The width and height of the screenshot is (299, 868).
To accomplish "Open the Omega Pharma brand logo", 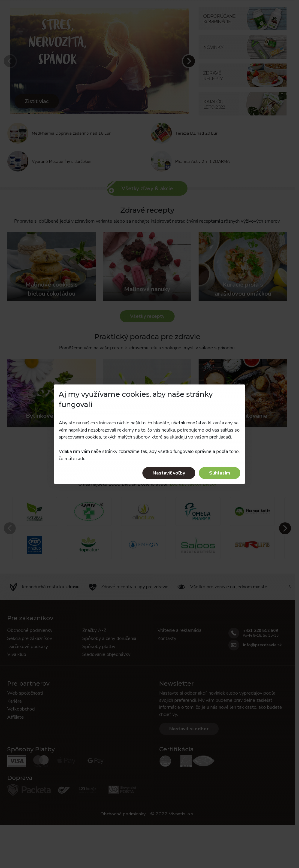I will coord(198,511).
